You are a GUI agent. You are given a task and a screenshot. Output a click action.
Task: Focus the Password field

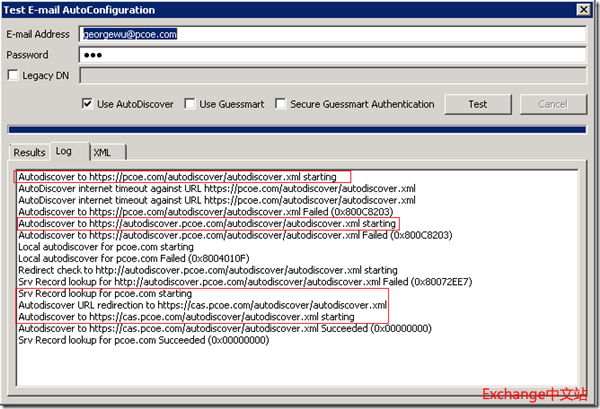(330, 54)
